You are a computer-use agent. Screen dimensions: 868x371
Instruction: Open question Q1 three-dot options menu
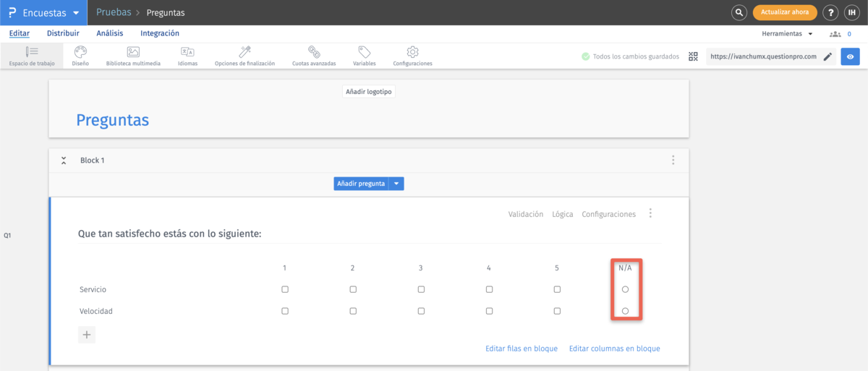pyautogui.click(x=650, y=213)
